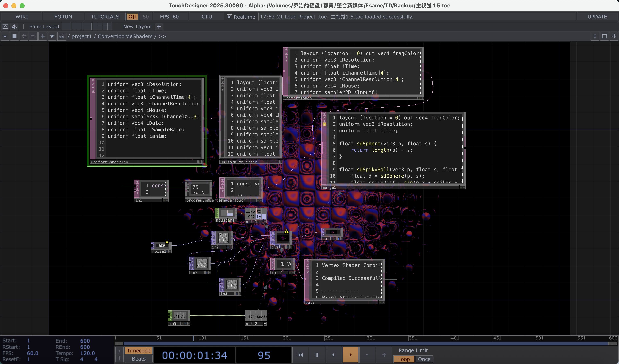Click the FPS 60 display
The width and height of the screenshot is (619, 364).
point(170,17)
